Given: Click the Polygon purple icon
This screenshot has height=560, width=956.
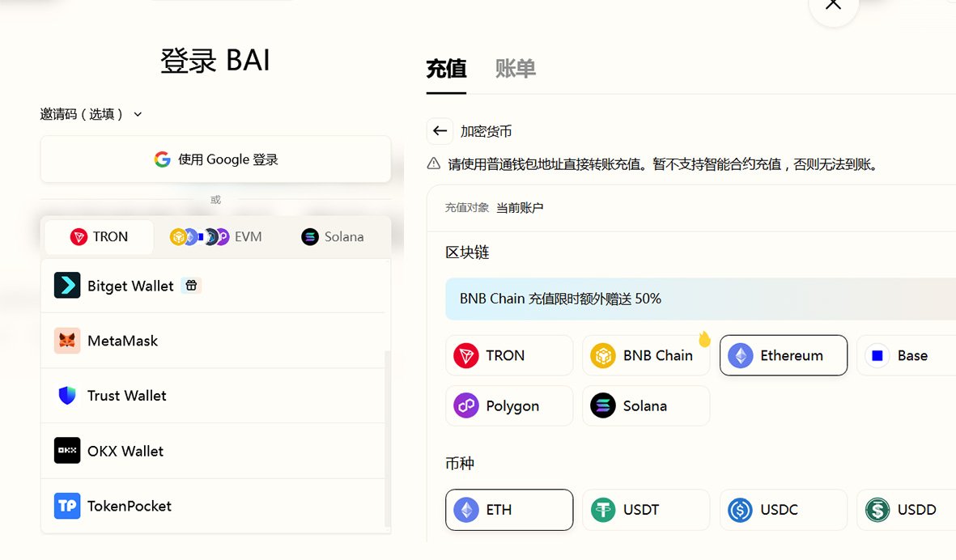Looking at the screenshot, I should [465, 405].
